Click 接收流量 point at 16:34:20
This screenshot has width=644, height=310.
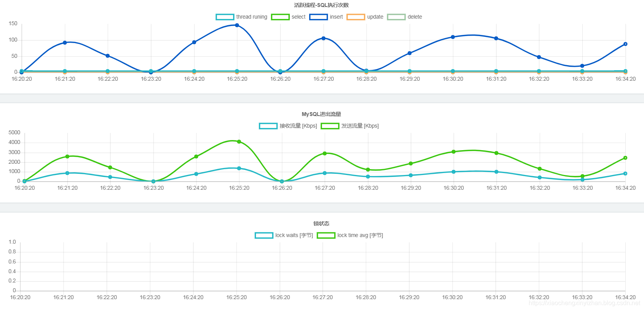coord(625,173)
